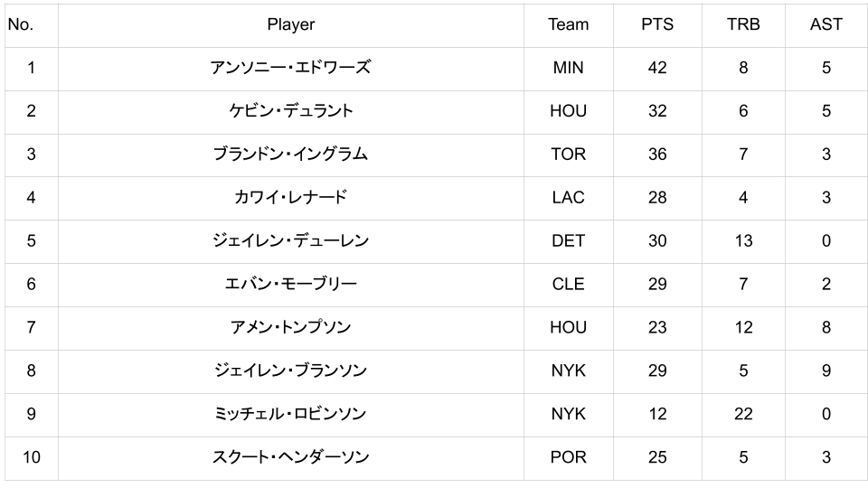Select the ジェイレン・デューレン name cell
This screenshot has width=868, height=488.
pyautogui.click(x=290, y=241)
